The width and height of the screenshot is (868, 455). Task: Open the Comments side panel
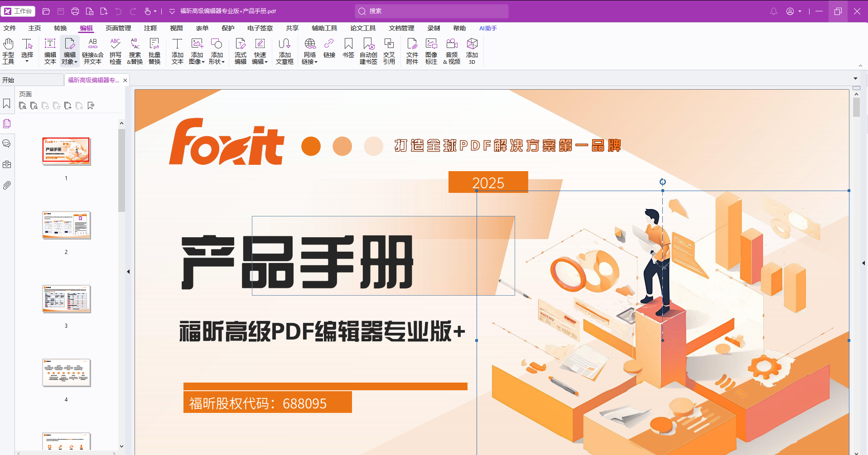(7, 144)
